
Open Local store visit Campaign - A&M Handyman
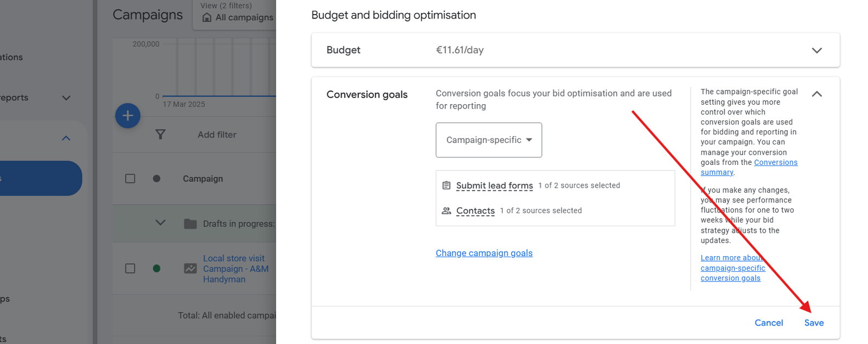235,269
